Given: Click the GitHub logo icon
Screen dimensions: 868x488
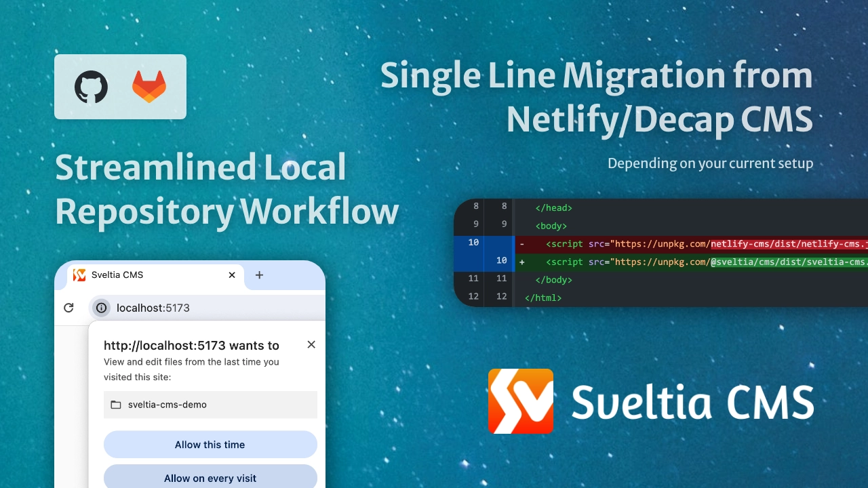Looking at the screenshot, I should (x=92, y=87).
